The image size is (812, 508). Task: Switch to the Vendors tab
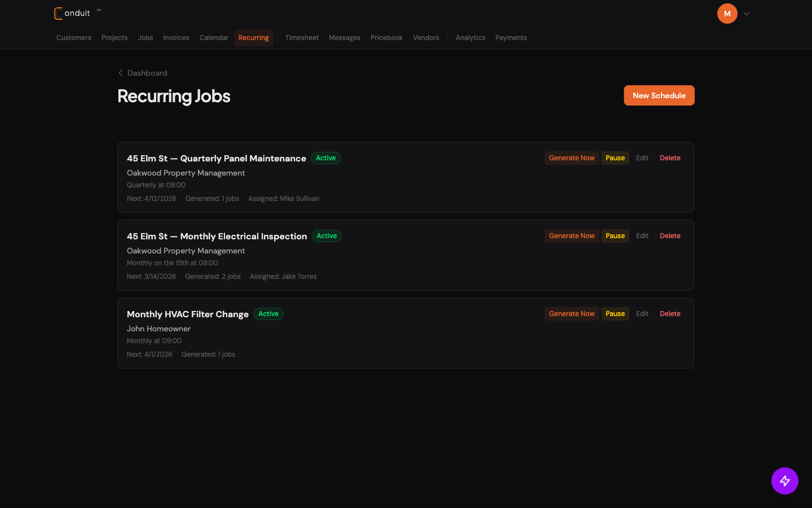(x=426, y=38)
